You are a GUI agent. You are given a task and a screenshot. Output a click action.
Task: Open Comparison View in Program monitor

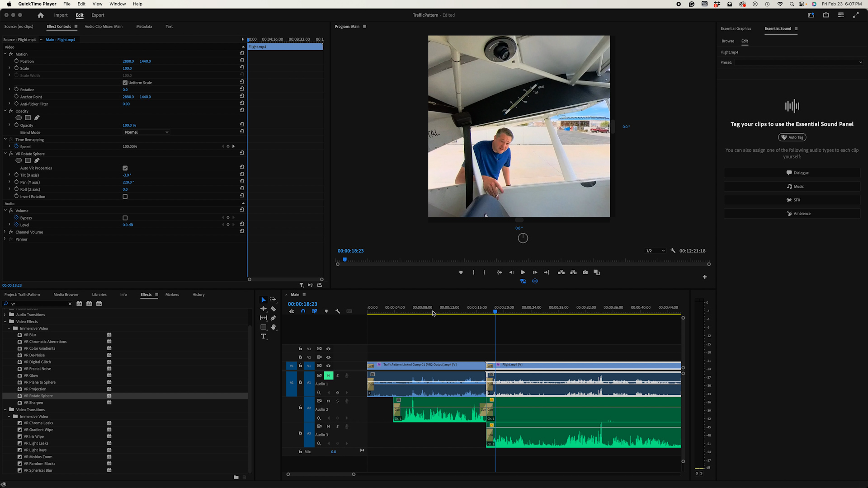(x=597, y=272)
